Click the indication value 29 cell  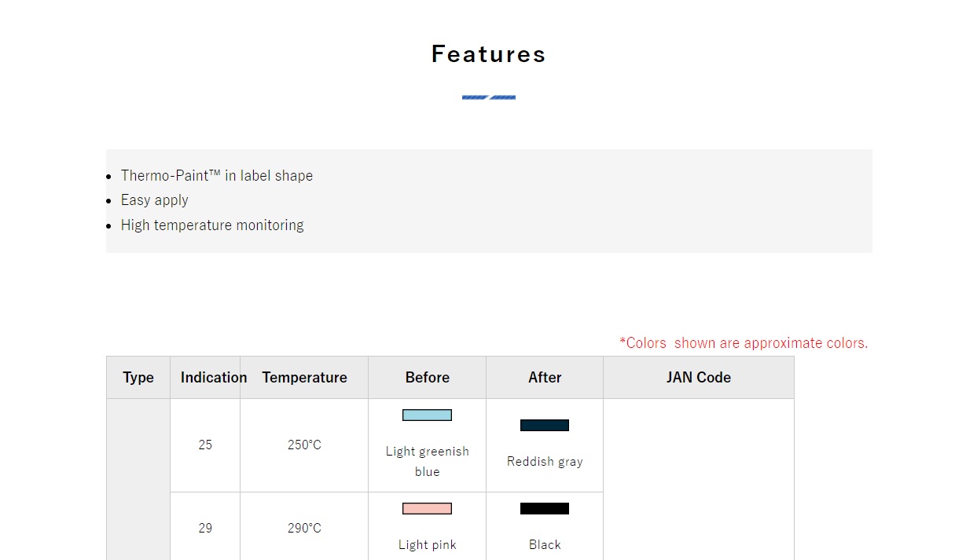tap(205, 528)
